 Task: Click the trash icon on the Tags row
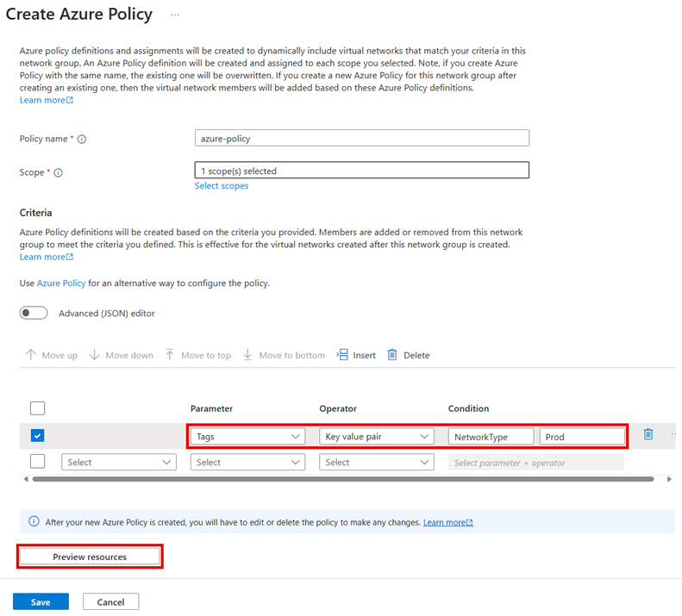648,435
